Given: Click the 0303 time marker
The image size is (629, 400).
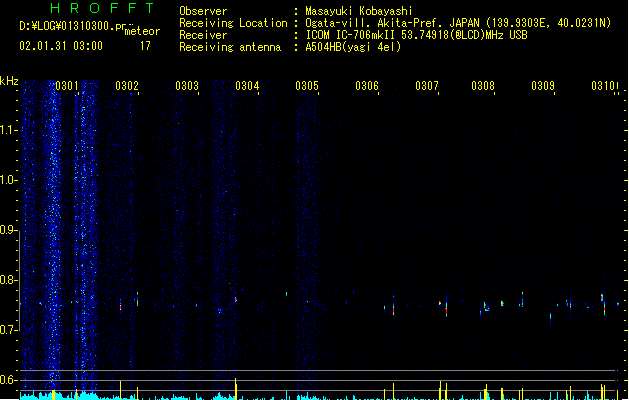Looking at the screenshot, I should point(187,86).
